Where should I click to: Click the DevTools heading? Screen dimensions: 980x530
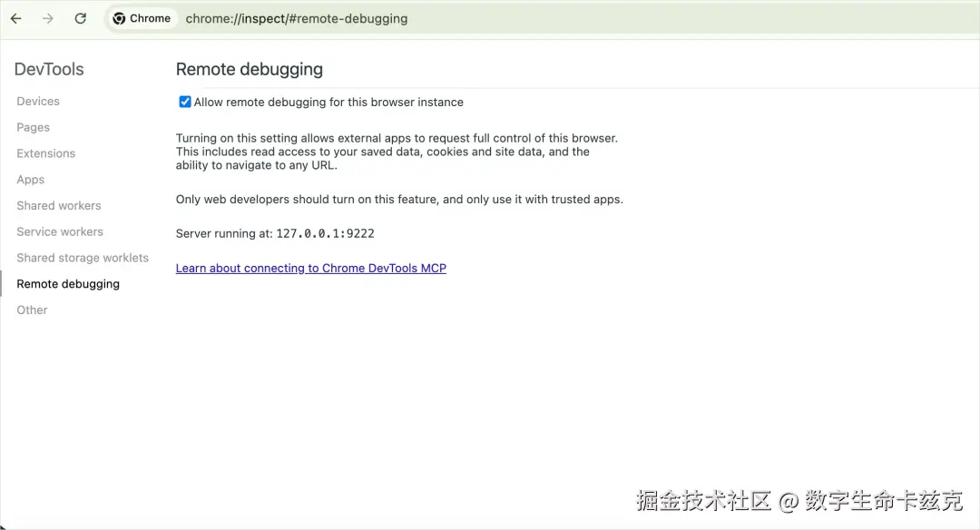click(48, 68)
